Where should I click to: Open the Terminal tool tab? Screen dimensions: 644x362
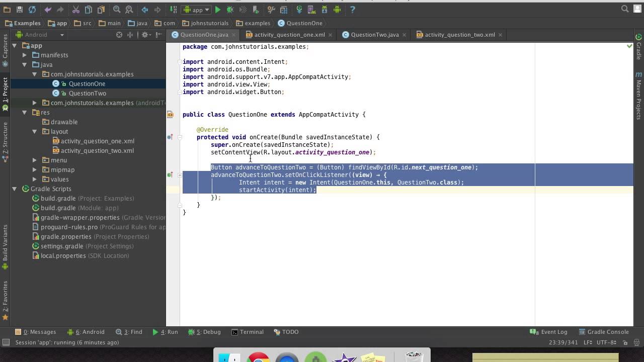[247, 332]
